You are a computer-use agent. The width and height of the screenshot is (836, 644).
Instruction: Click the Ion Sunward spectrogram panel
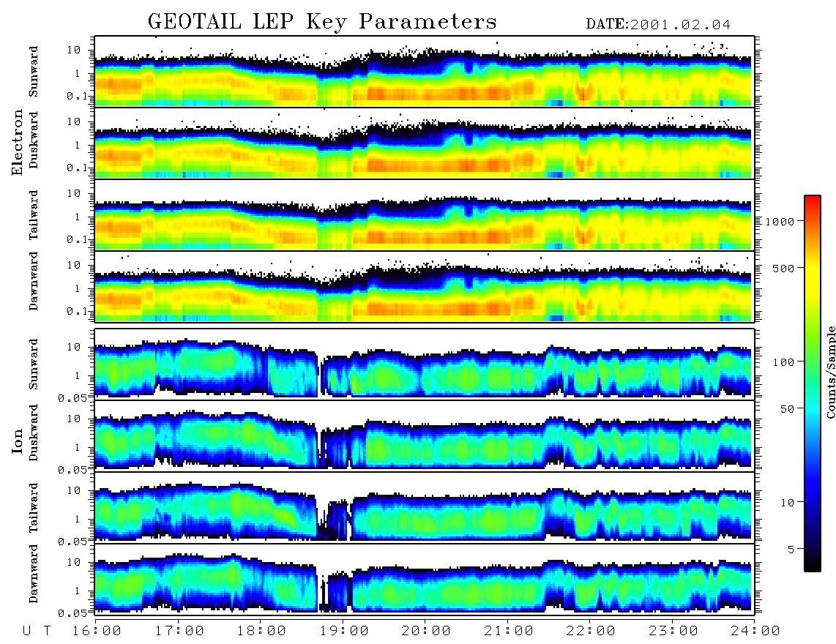(x=425, y=364)
